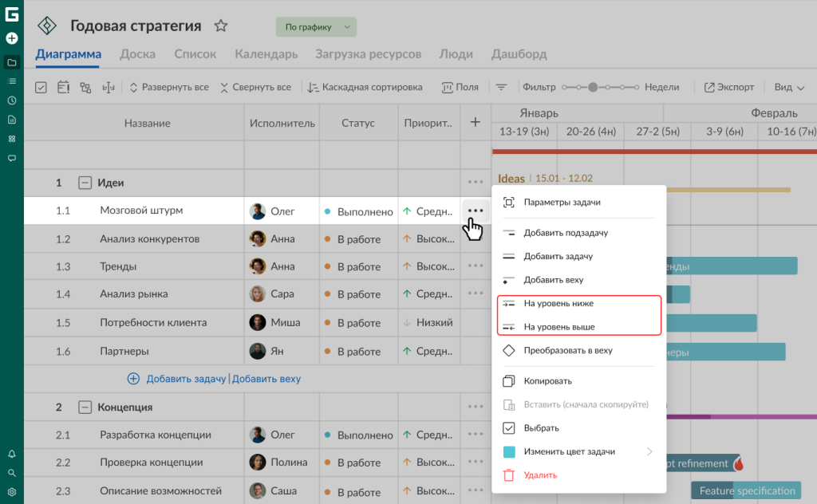Click the notification bell in the sidebar
The image size is (817, 504).
[x=12, y=454]
